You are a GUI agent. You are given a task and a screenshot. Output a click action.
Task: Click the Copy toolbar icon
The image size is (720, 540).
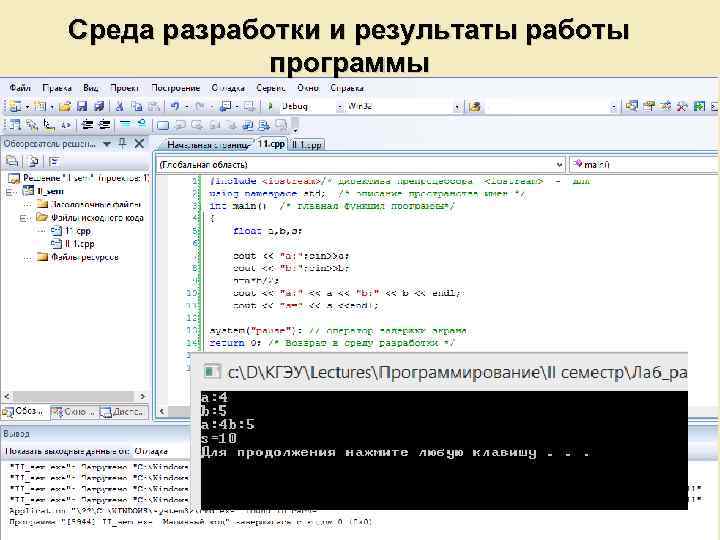tap(136, 107)
